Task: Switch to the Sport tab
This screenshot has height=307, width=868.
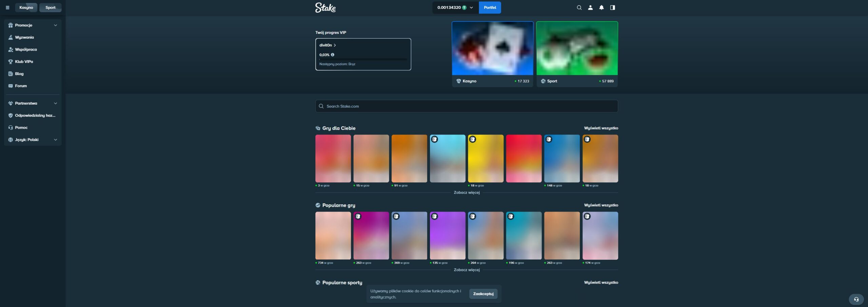Action: click(x=50, y=7)
